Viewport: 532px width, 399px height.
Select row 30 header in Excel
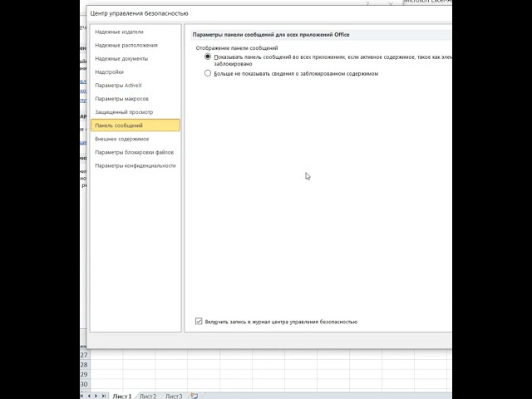[84, 384]
